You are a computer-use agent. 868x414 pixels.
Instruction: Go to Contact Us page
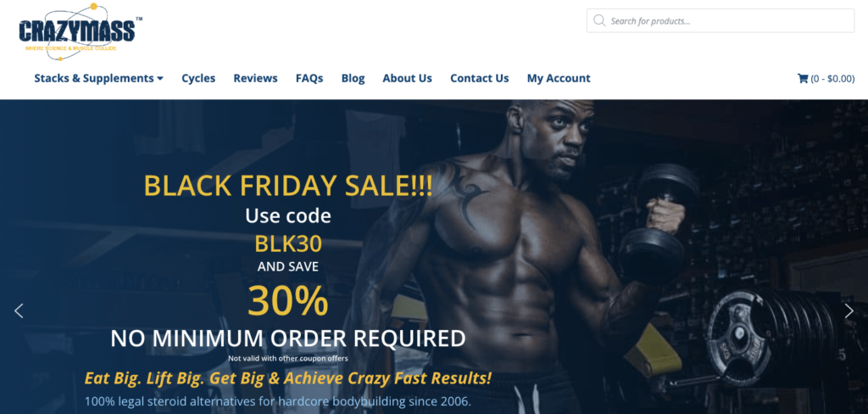pyautogui.click(x=480, y=78)
